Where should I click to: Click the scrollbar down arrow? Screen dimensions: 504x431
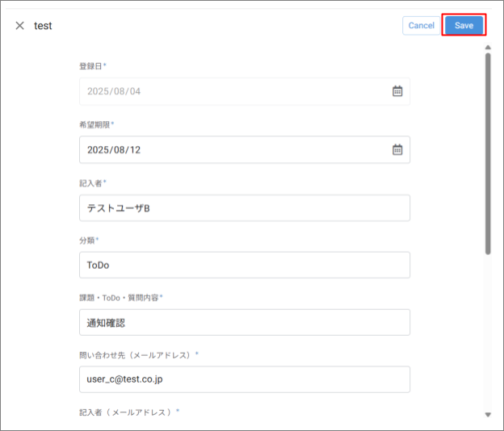tap(488, 415)
